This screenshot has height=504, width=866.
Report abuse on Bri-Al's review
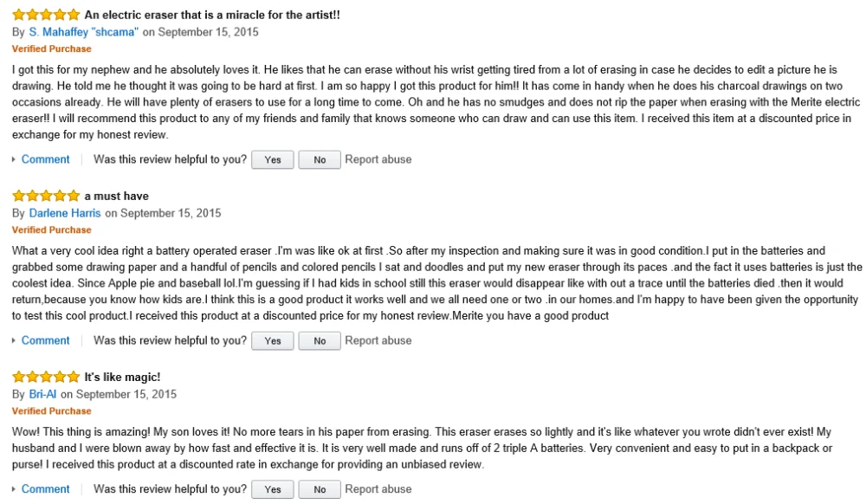point(378,489)
